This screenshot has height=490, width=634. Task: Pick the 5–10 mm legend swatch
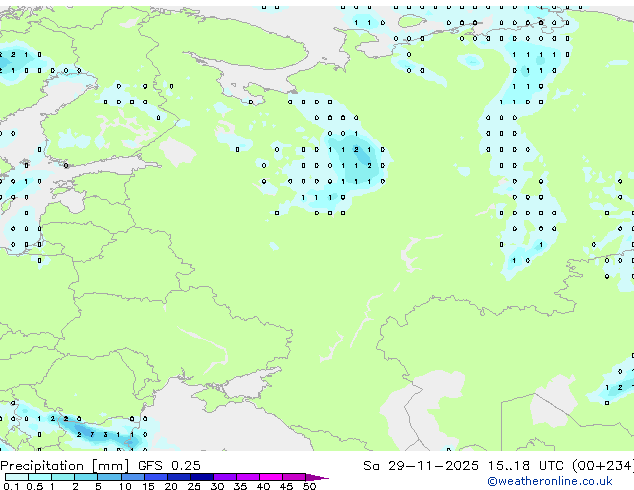coord(109,477)
